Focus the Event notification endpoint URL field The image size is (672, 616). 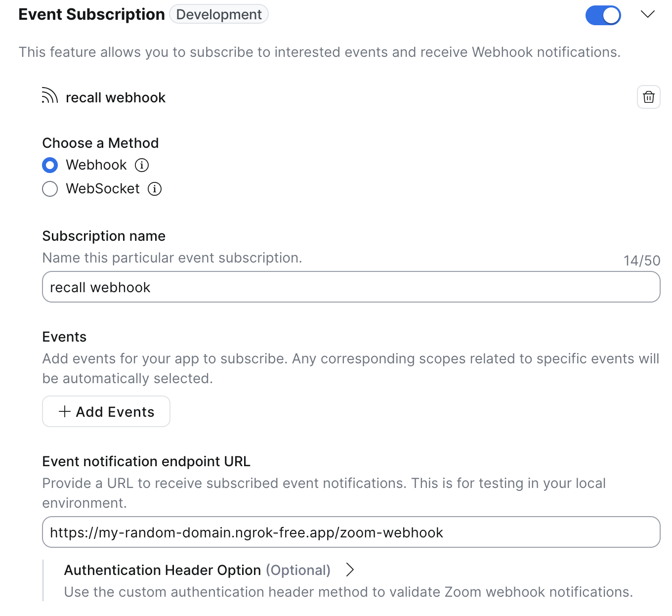point(351,532)
